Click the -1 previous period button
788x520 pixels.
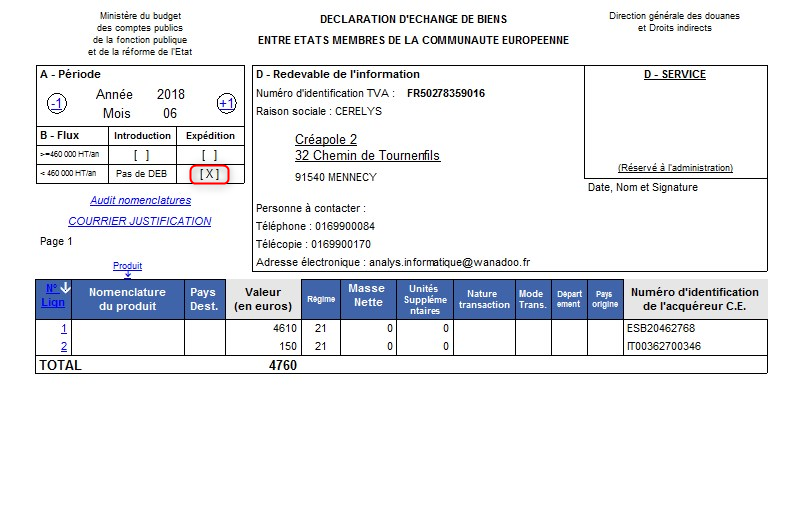57,104
